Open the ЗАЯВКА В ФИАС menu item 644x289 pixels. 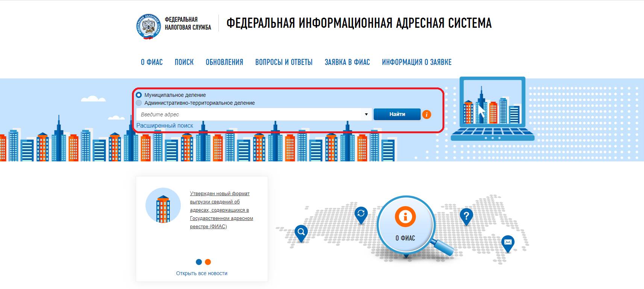click(x=347, y=62)
